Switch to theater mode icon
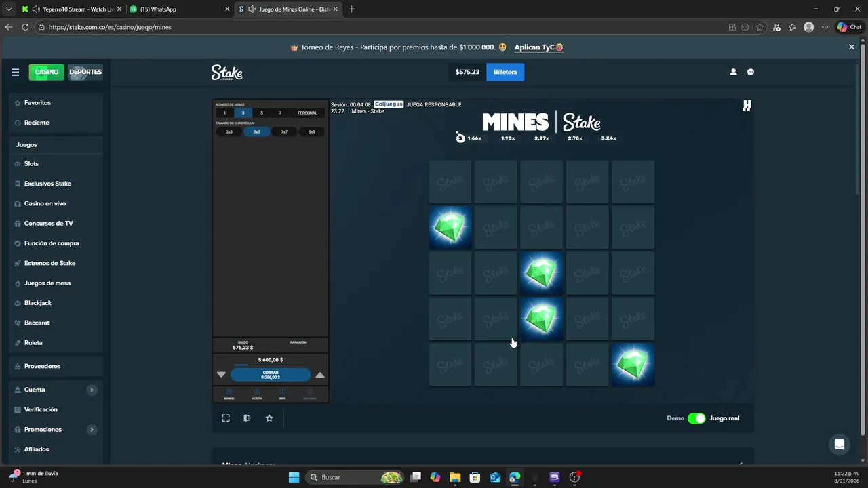868x488 pixels. [x=248, y=418]
